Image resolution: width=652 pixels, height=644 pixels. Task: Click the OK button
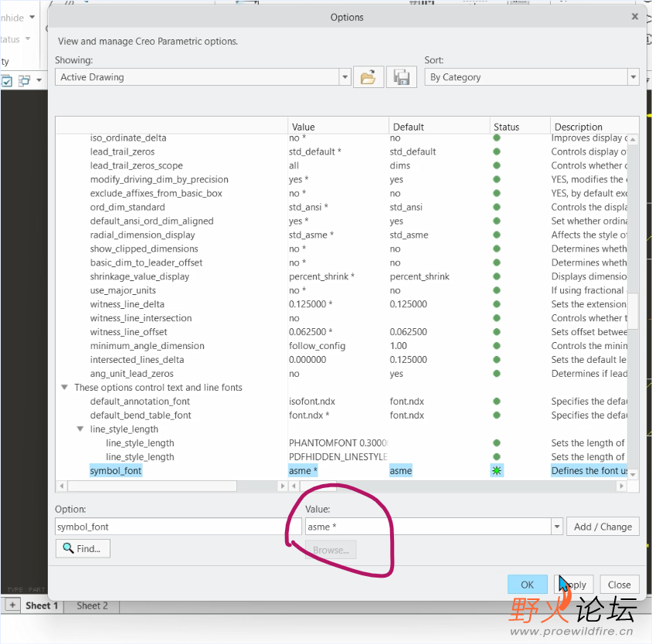click(x=528, y=585)
